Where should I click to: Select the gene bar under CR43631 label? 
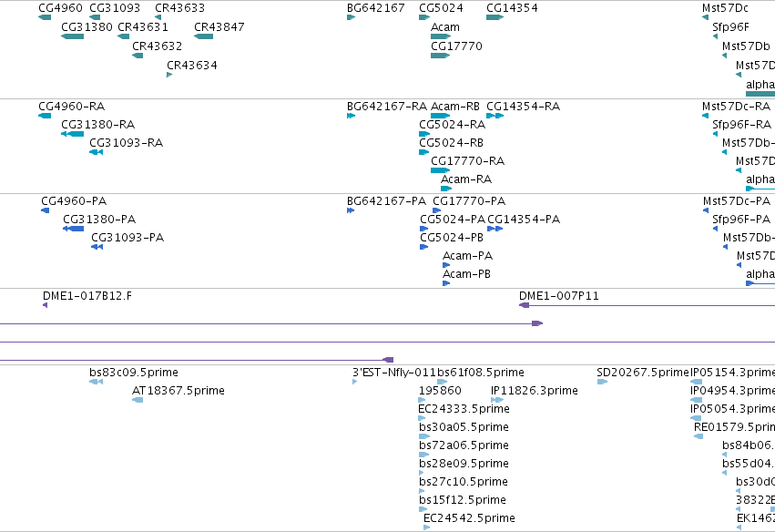[x=123, y=36]
